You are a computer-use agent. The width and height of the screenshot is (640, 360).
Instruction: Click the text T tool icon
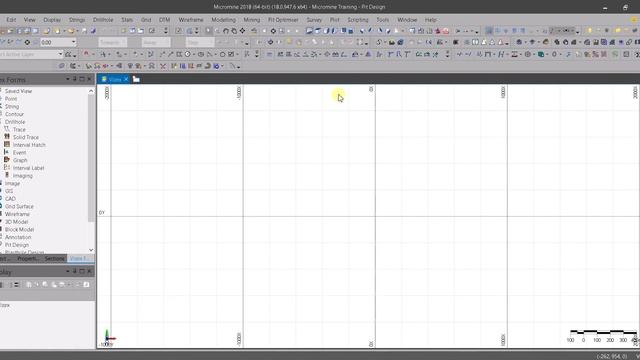click(x=407, y=54)
